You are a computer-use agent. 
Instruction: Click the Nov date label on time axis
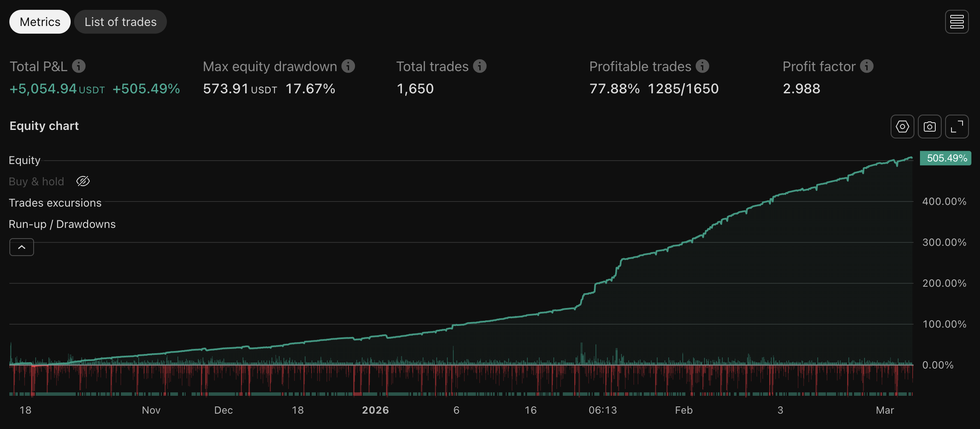point(151,410)
